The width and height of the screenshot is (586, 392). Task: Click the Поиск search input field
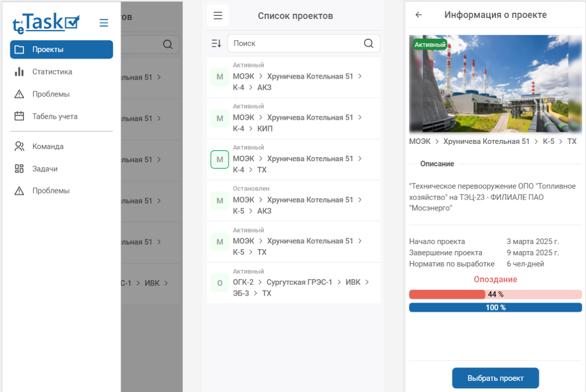coord(296,43)
